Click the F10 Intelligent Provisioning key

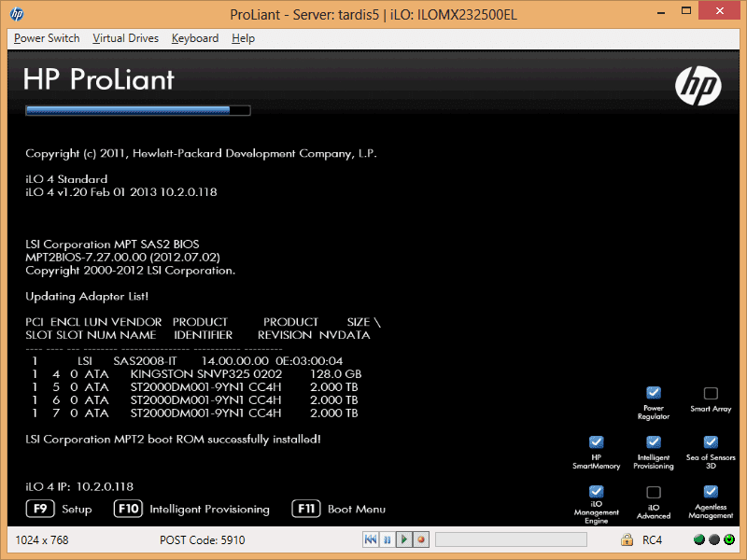[128, 509]
